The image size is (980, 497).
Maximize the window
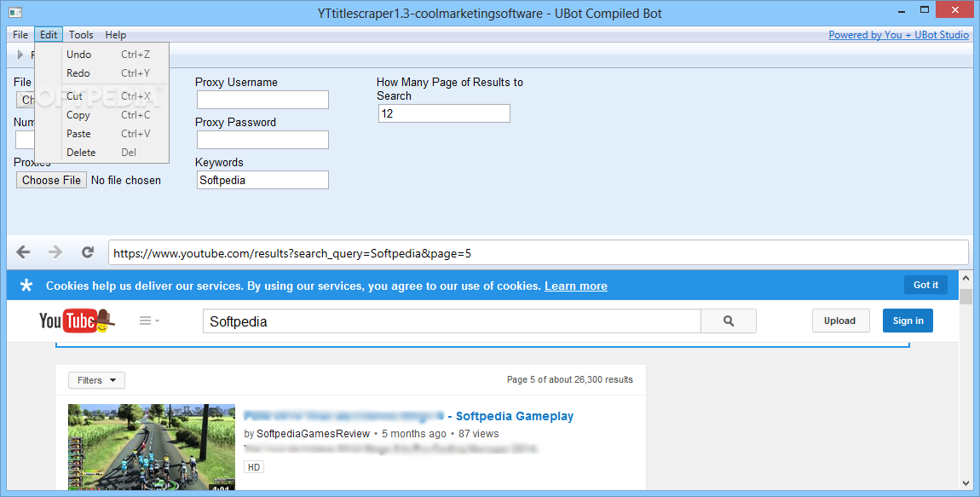coord(925,9)
